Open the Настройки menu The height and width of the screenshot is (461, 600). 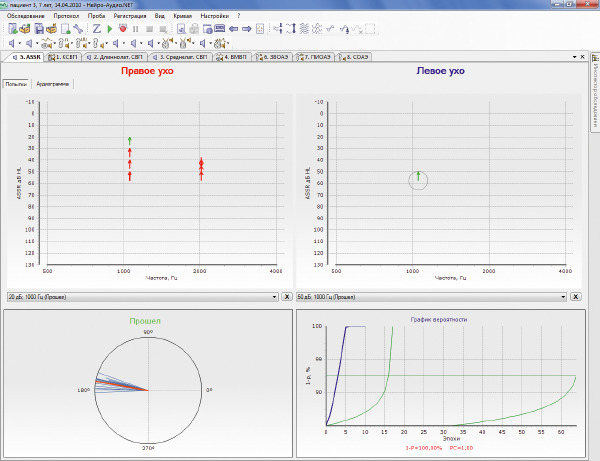214,16
